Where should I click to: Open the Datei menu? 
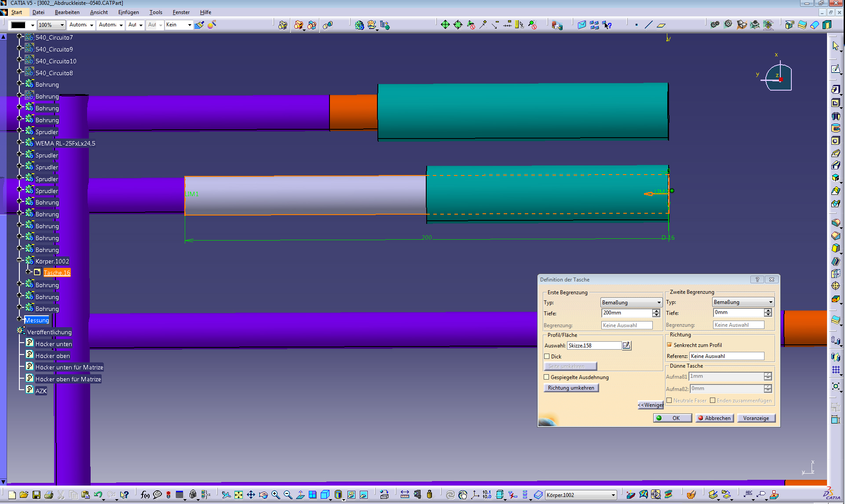[38, 12]
